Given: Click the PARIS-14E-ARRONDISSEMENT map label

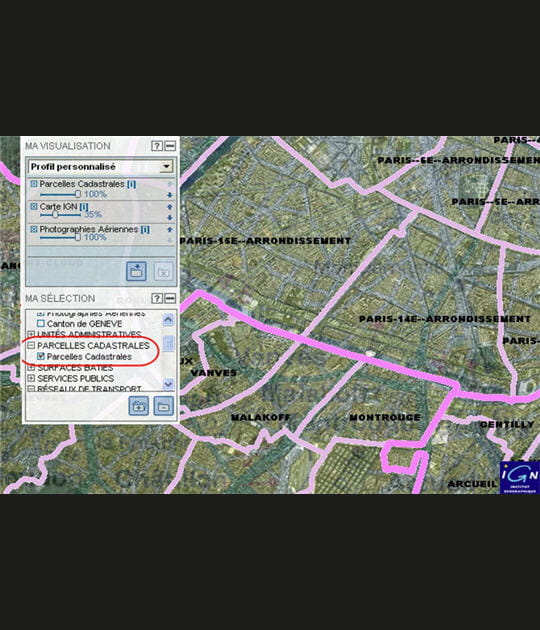Looking at the screenshot, I should point(445,319).
